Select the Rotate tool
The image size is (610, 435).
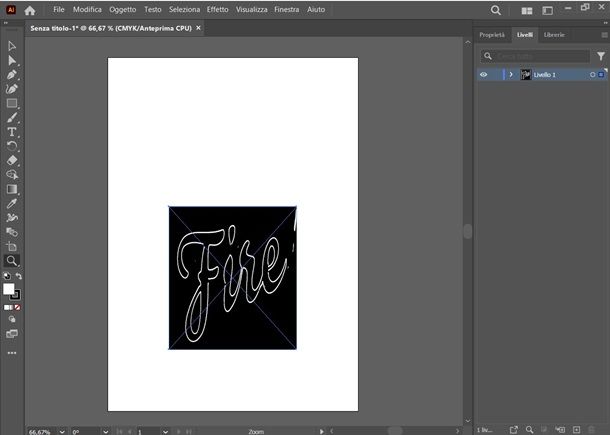pyautogui.click(x=12, y=146)
